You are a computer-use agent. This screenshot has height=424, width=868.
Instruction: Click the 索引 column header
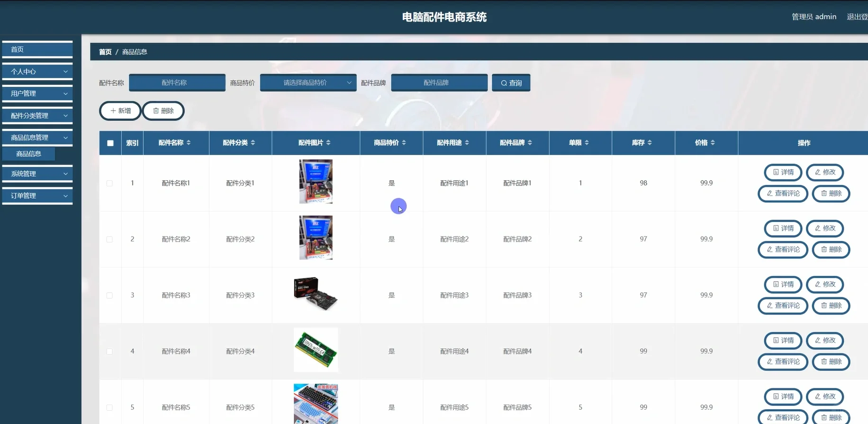[x=132, y=143]
